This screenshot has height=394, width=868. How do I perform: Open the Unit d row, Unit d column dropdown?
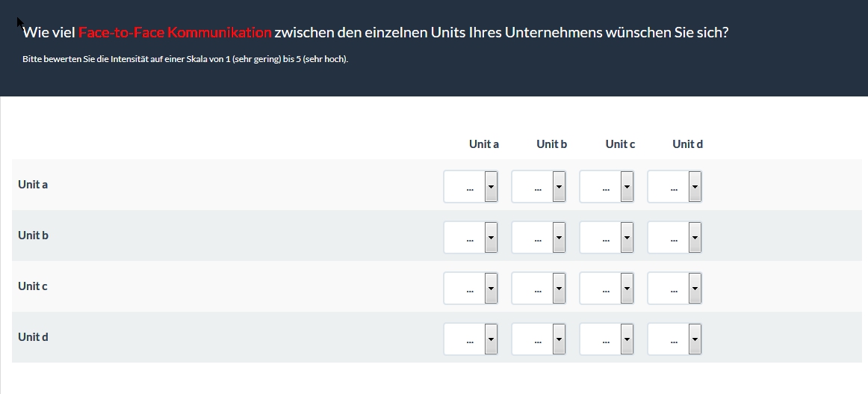675,339
